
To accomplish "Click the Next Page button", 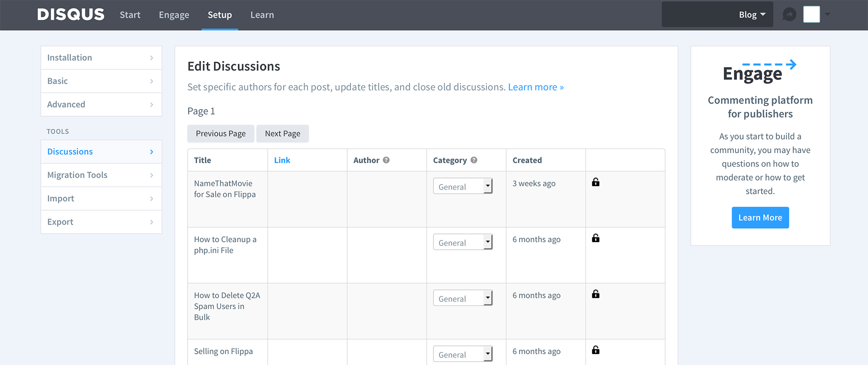I will (283, 134).
